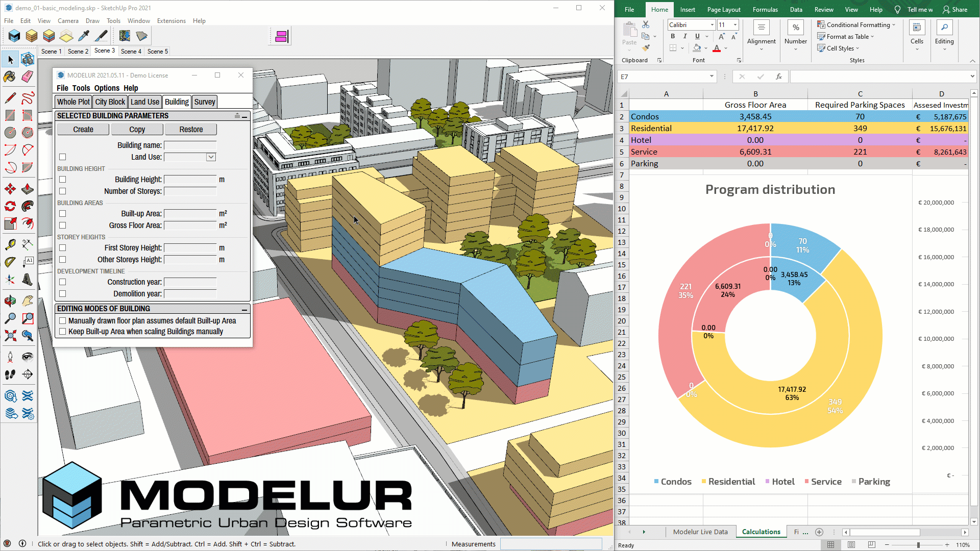Click the Insert Function fx button
Image resolution: width=980 pixels, height=551 pixels.
click(779, 77)
